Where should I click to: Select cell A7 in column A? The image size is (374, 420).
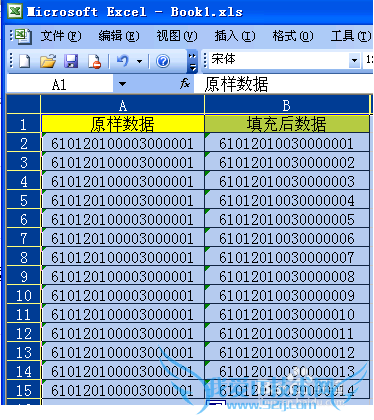pos(122,238)
